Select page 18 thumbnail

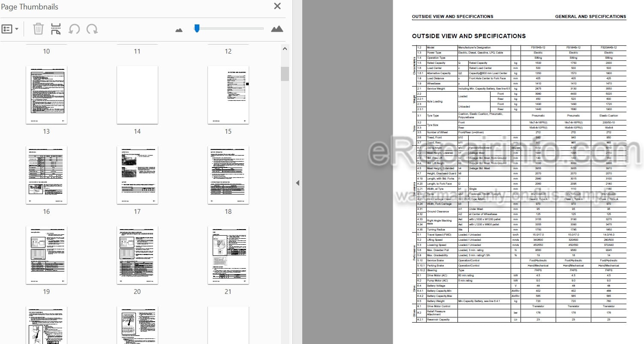pos(228,175)
